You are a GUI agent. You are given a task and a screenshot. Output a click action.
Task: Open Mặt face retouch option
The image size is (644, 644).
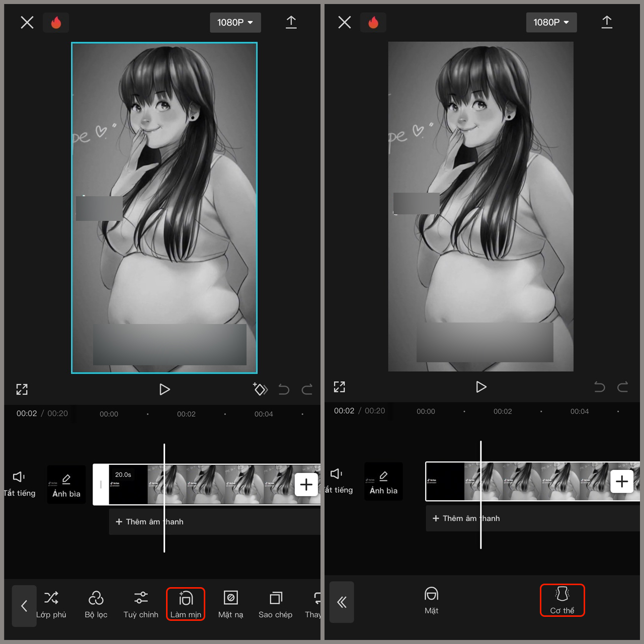pos(431,601)
